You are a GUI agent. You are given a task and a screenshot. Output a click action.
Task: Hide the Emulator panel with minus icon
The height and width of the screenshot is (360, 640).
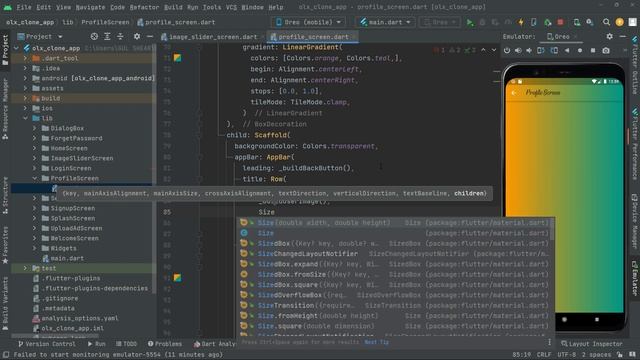point(623,36)
